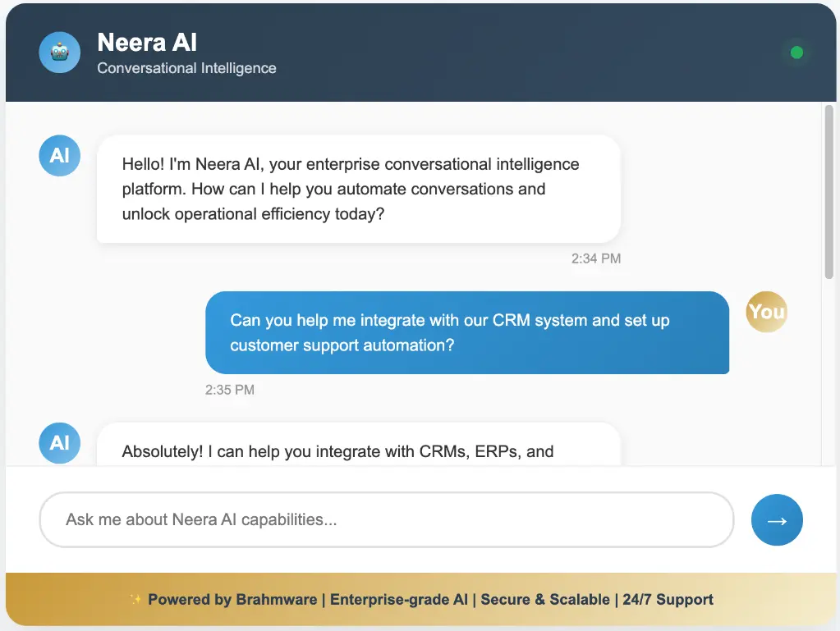Click the robot logo in the header

59,53
